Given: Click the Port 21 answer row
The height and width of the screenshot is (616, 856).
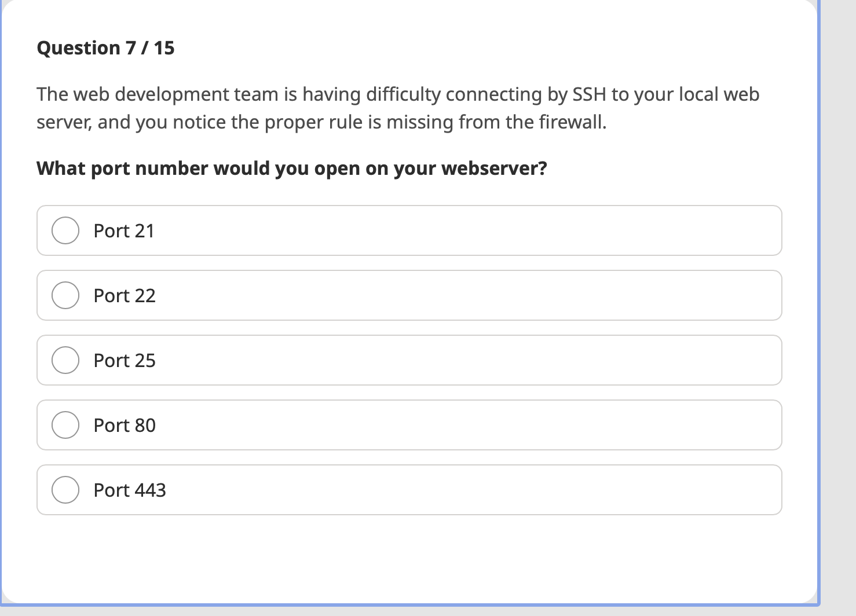Looking at the screenshot, I should 409,230.
